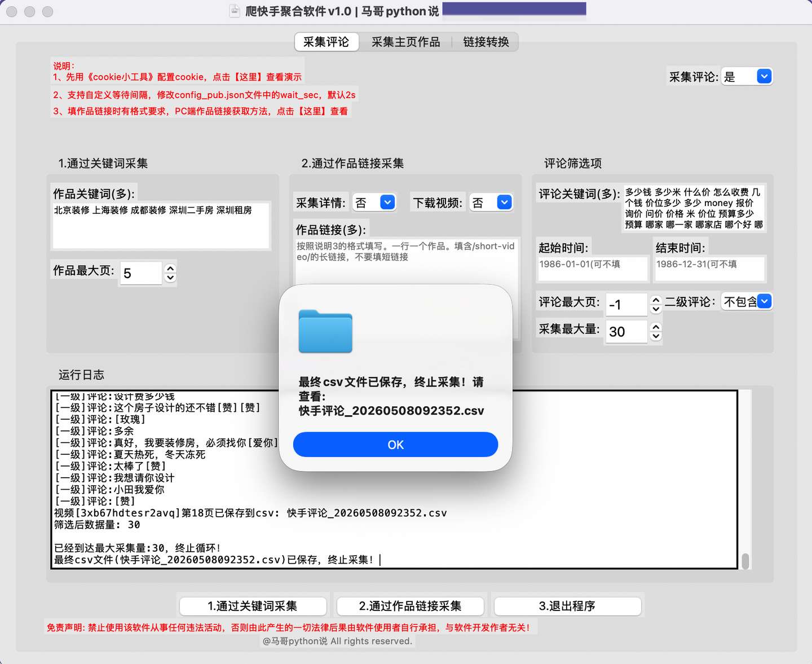812x664 pixels.
Task: Click log line 评论:夏天热死，冬天冻死
Action: (x=130, y=454)
